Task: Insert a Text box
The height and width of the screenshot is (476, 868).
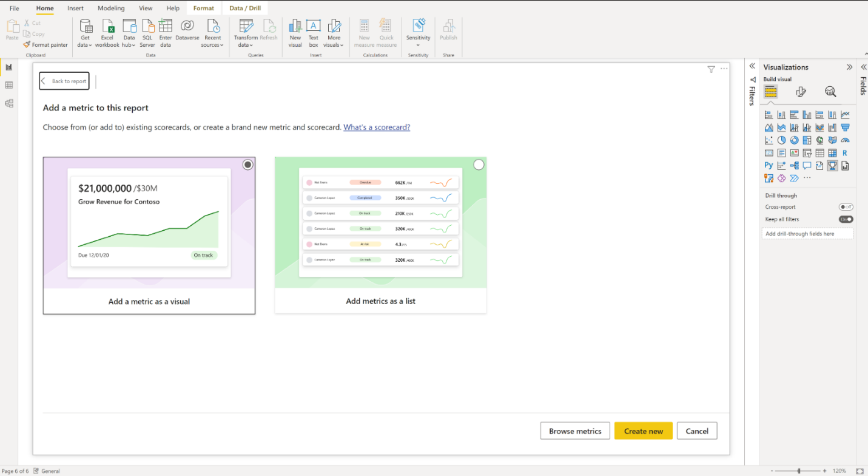Action: 313,26
